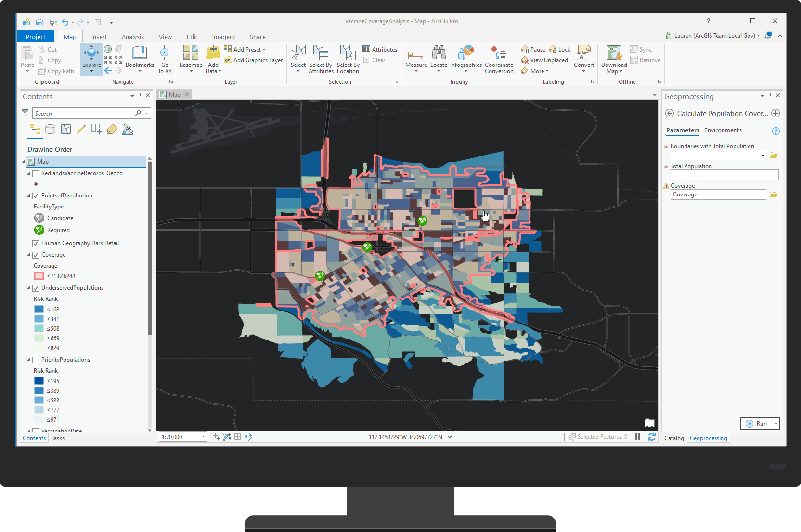Click the Paste icon
The width and height of the screenshot is (801, 532).
27,53
